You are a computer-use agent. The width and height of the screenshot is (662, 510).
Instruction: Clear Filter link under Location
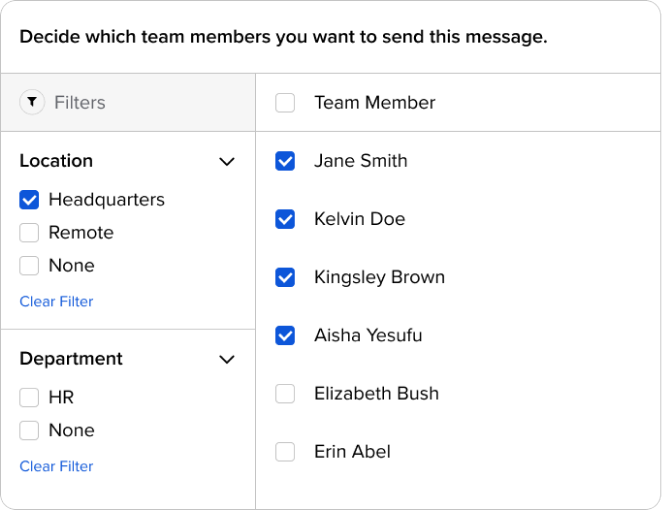56,301
